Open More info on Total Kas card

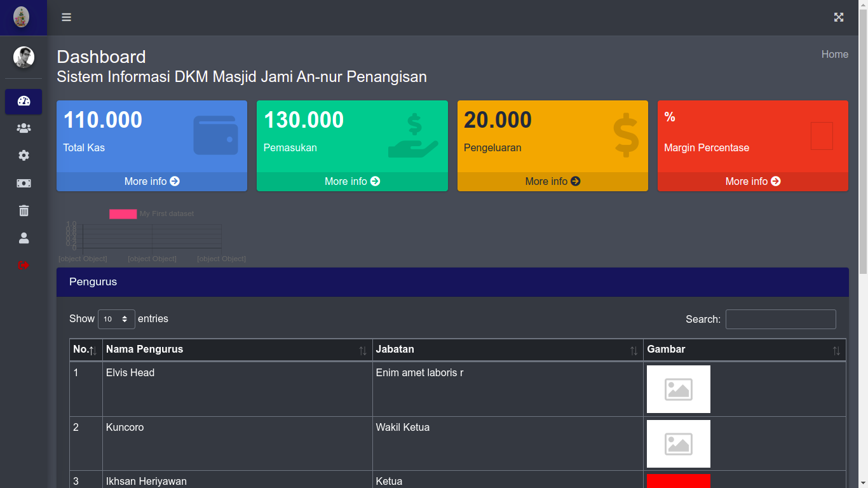[152, 182]
